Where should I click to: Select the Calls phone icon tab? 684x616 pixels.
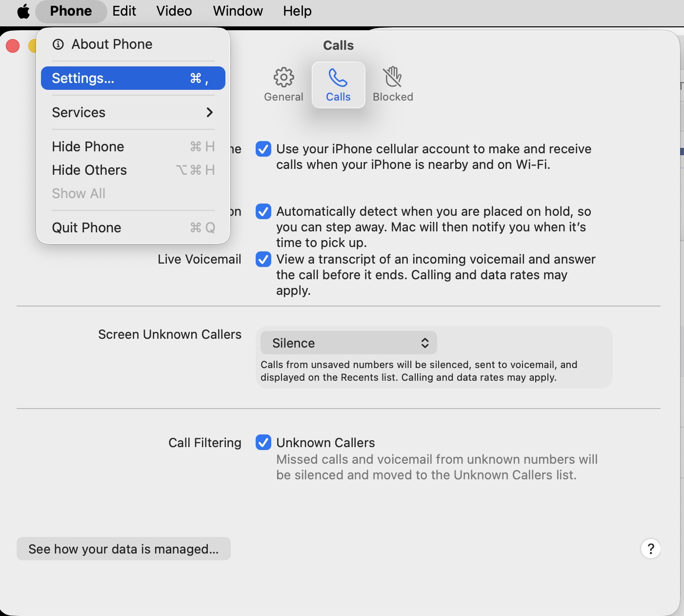(338, 84)
